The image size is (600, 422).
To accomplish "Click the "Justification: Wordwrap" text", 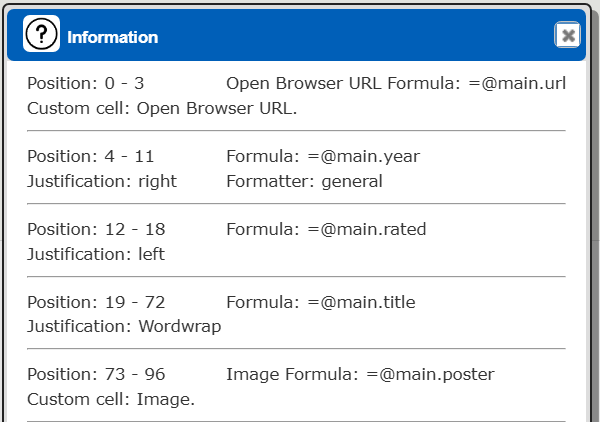I will 124,326.
